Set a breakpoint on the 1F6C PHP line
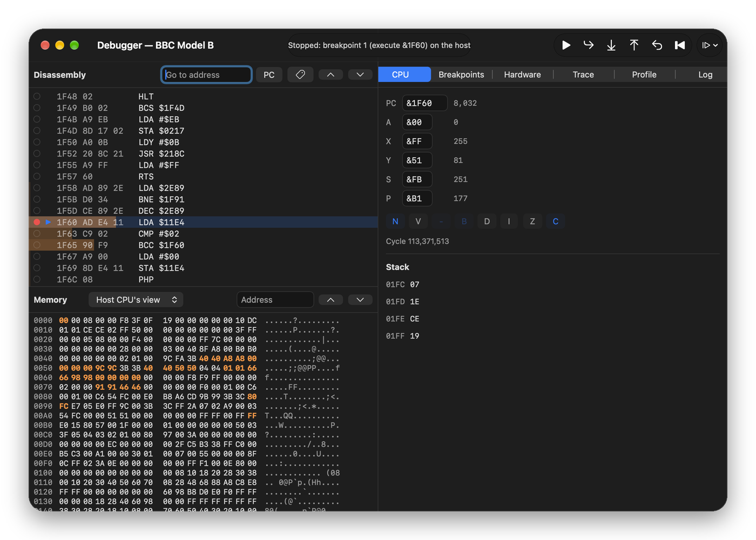Image resolution: width=756 pixels, height=540 pixels. (37, 279)
